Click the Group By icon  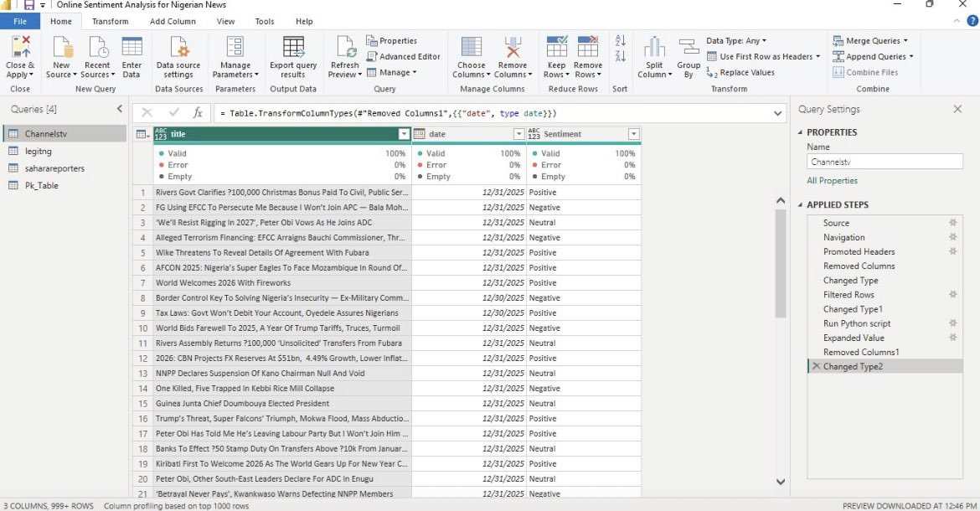[689, 47]
